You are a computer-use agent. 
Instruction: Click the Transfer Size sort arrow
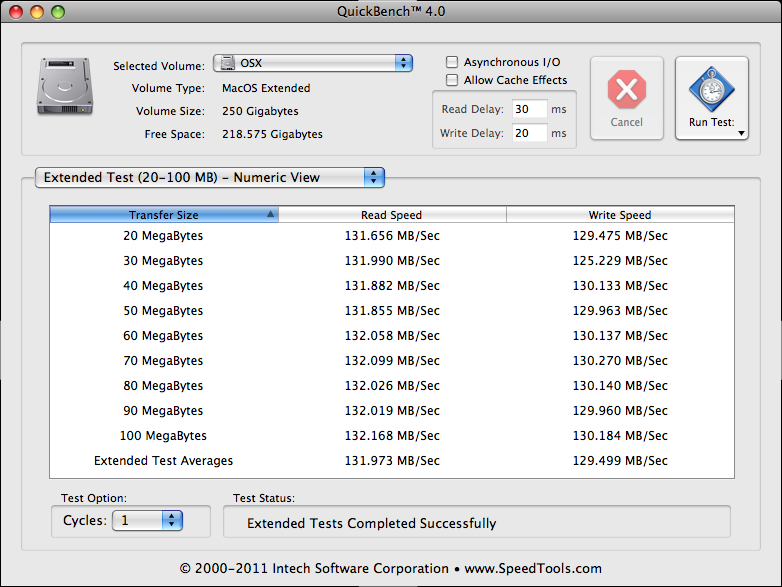270,214
